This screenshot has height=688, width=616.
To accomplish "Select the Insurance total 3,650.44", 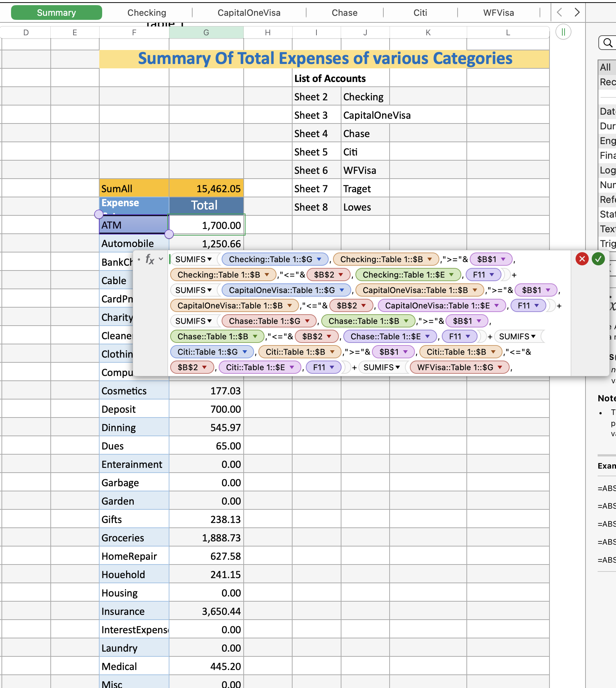I will click(x=206, y=611).
